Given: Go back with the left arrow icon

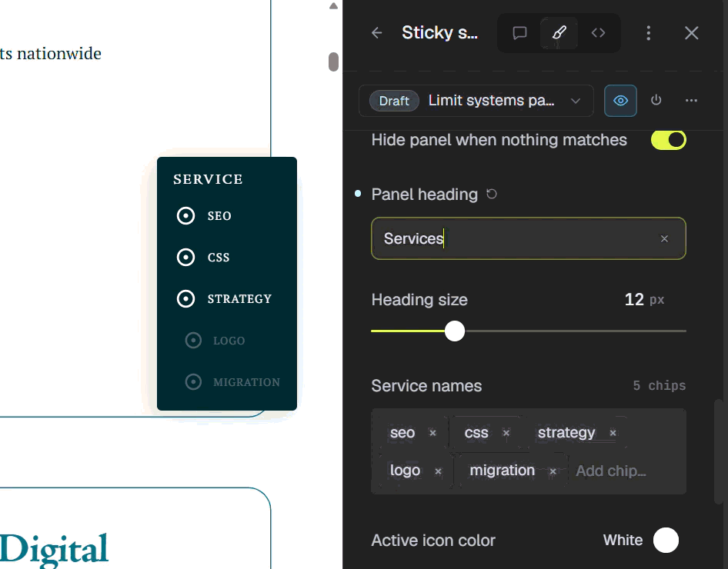Looking at the screenshot, I should (x=376, y=33).
